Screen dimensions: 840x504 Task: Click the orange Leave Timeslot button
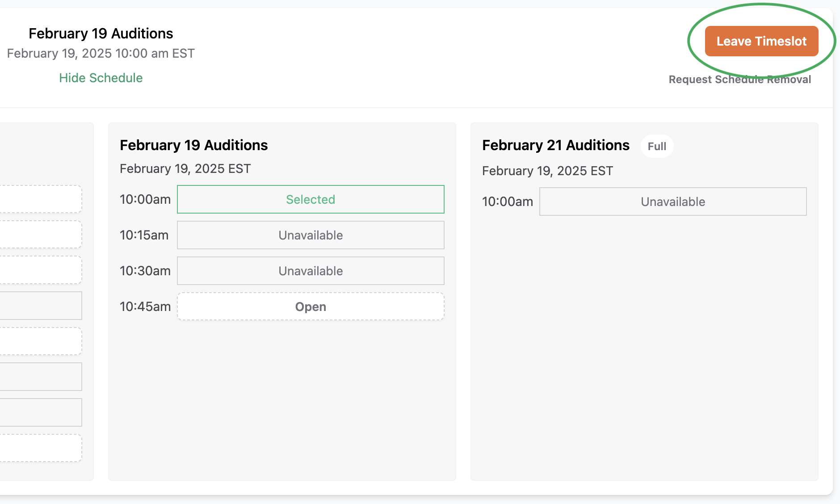761,41
